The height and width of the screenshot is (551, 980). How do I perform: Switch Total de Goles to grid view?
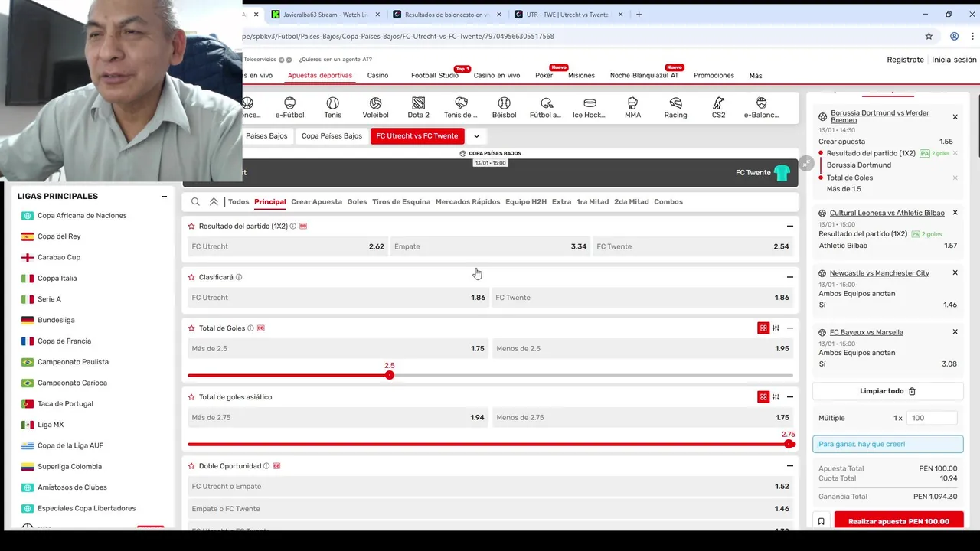tap(763, 328)
